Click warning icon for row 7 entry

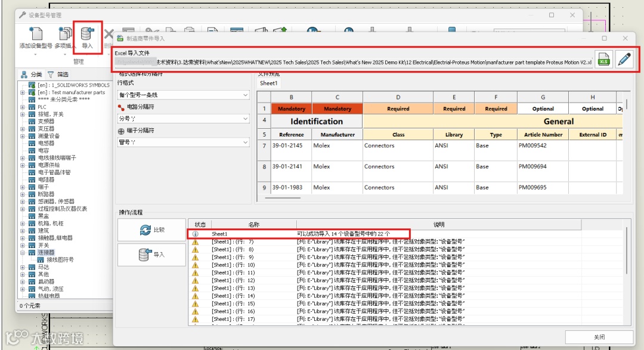[x=195, y=242]
